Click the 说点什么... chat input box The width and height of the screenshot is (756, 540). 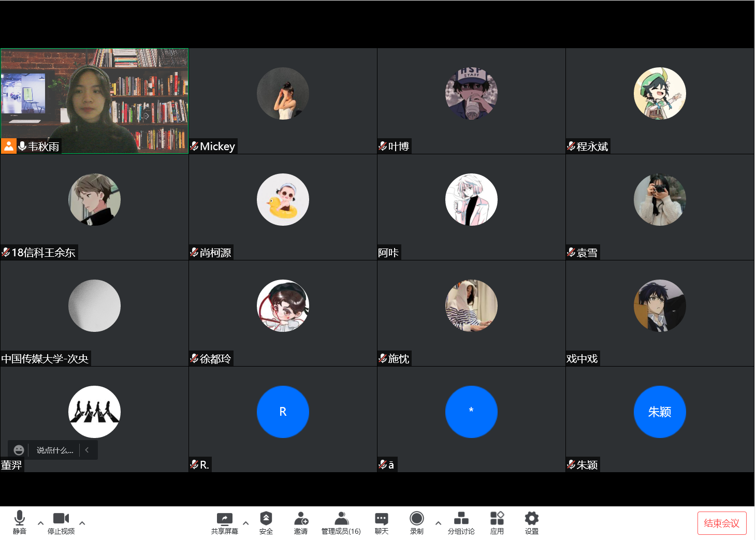[55, 450]
